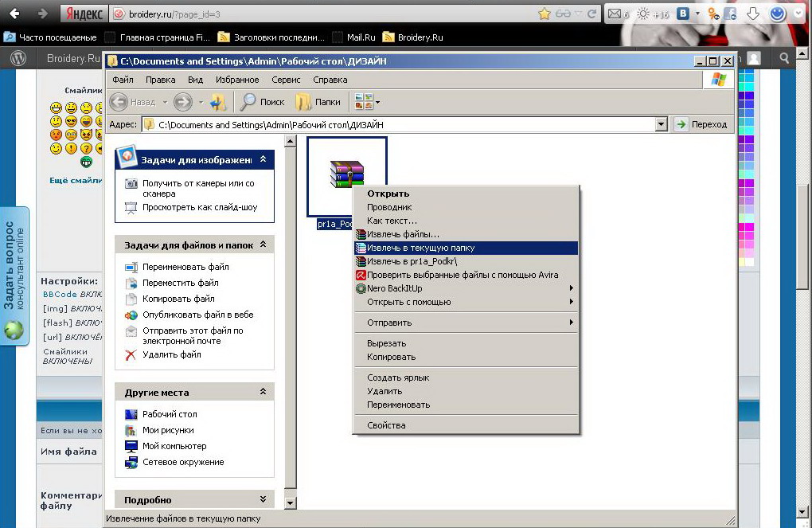Open the mail envelope icon in browser
812x528 pixels.
615,14
